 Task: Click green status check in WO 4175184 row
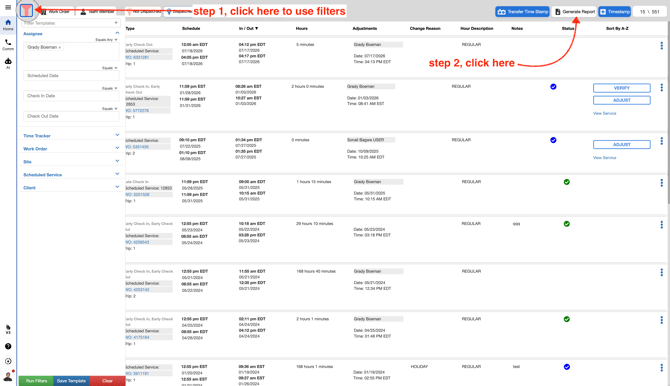567,319
